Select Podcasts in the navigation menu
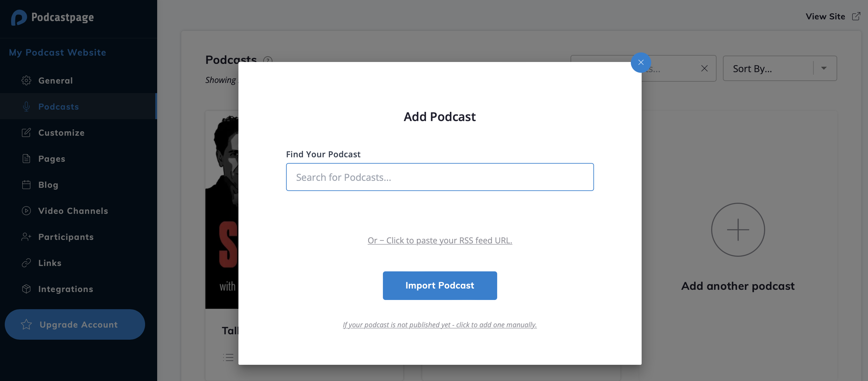This screenshot has height=381, width=868. click(58, 106)
